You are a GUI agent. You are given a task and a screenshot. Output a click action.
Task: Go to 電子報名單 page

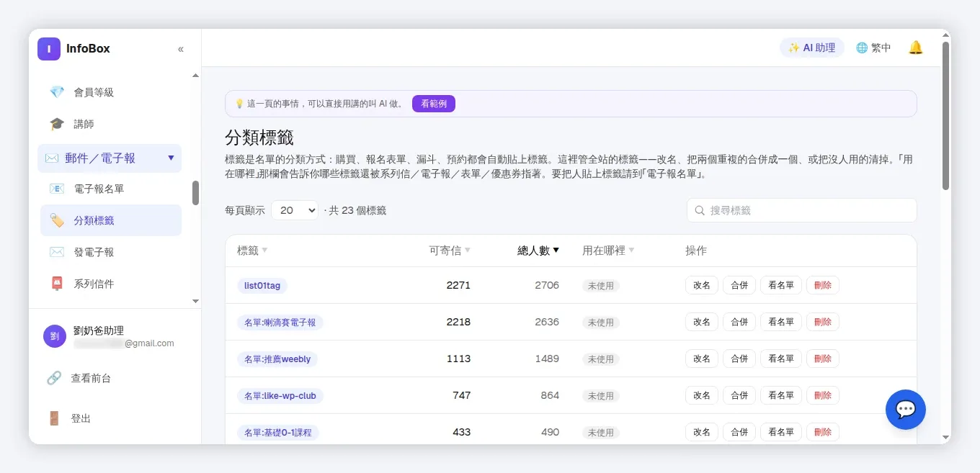(x=111, y=189)
